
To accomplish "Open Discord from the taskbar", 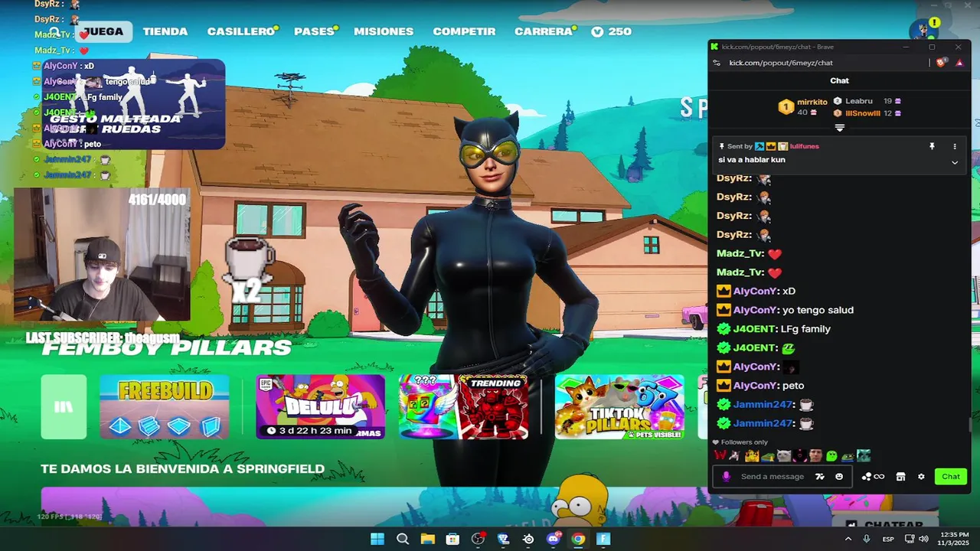I will point(554,539).
